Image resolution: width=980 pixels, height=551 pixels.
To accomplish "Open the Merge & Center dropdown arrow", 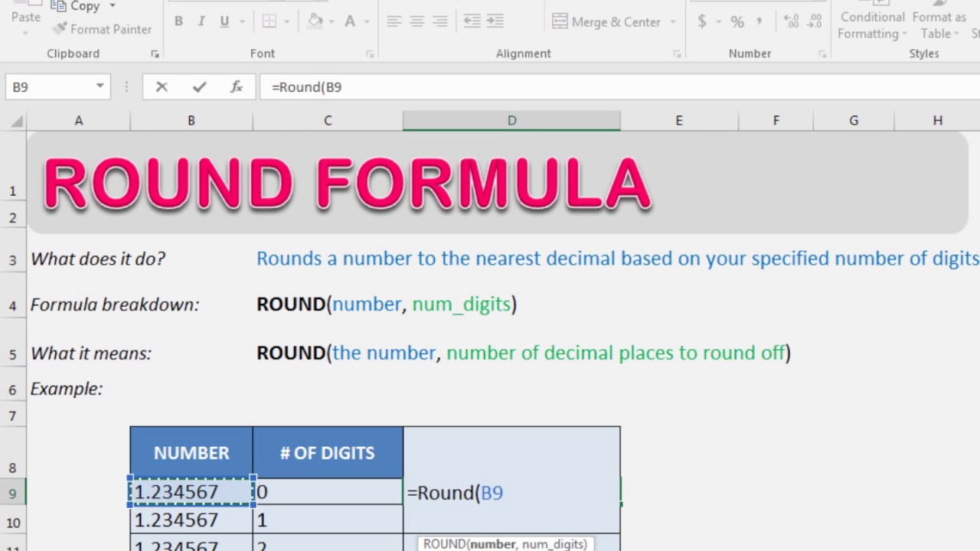I will [673, 22].
